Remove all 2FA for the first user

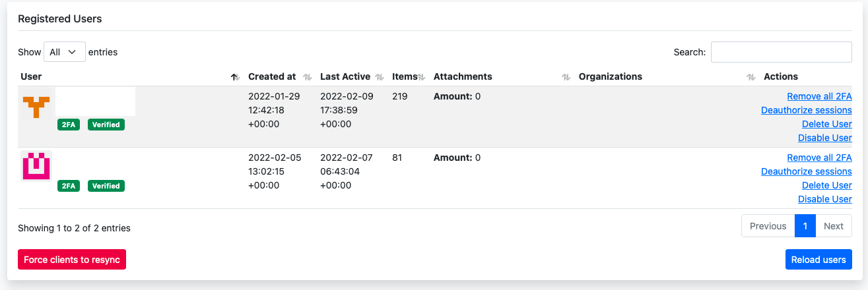pyautogui.click(x=819, y=96)
